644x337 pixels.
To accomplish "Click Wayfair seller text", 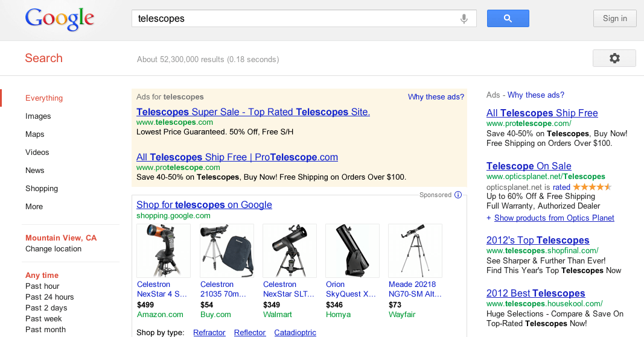I will (x=402, y=315).
